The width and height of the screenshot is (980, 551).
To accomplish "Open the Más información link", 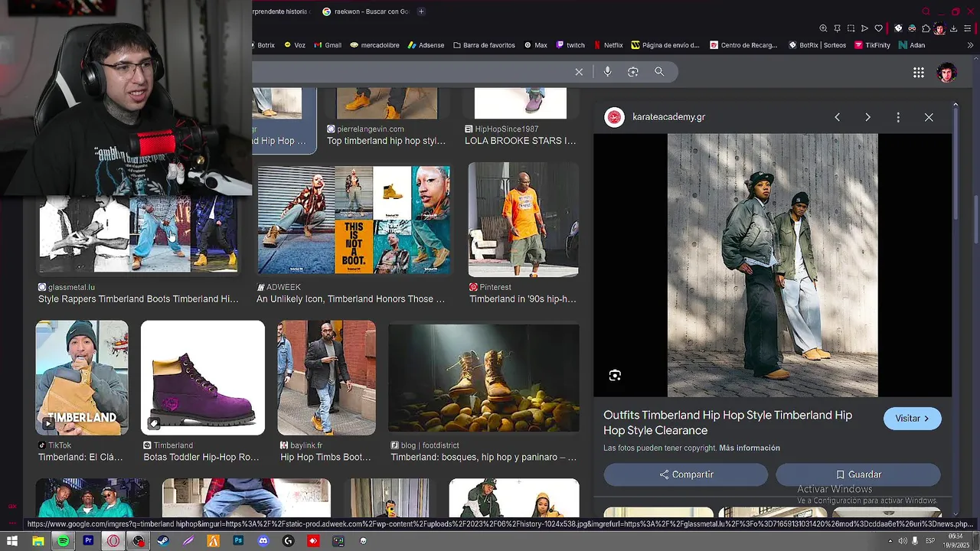I will tap(750, 448).
